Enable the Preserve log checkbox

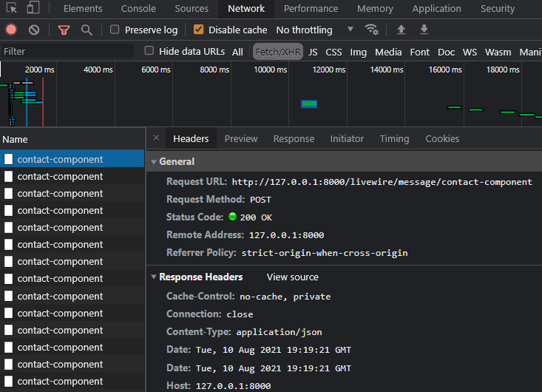[x=115, y=30]
